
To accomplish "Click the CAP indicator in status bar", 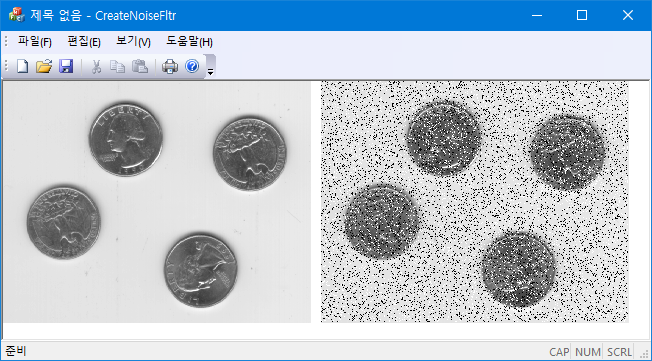I will click(x=559, y=352).
